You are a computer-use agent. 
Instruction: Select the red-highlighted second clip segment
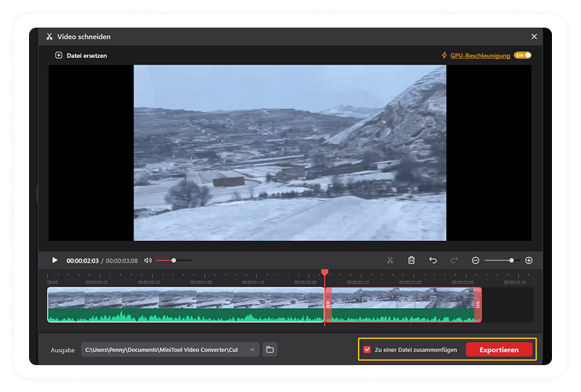[x=403, y=305]
